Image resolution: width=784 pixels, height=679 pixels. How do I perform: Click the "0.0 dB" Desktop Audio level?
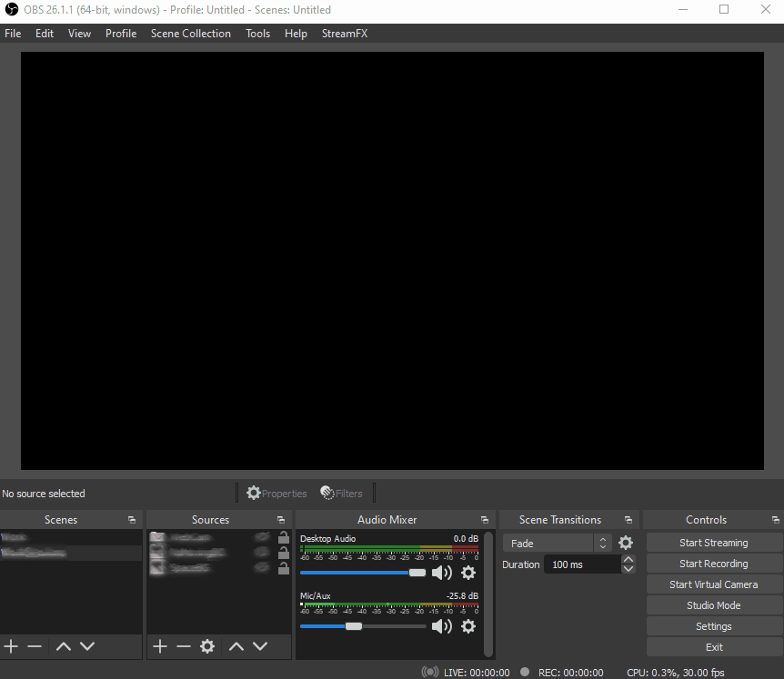pos(466,539)
